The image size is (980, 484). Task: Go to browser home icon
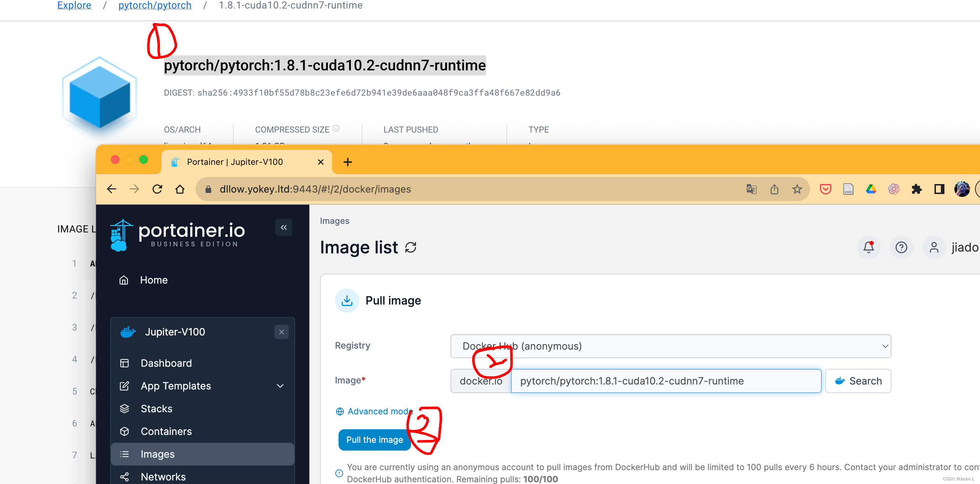tap(180, 189)
